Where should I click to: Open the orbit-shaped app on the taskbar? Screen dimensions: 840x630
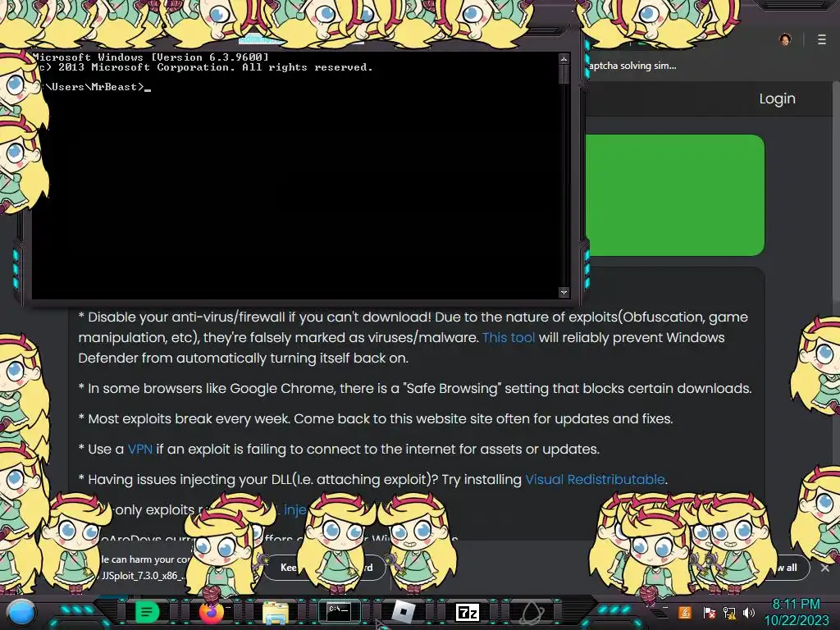point(532,612)
